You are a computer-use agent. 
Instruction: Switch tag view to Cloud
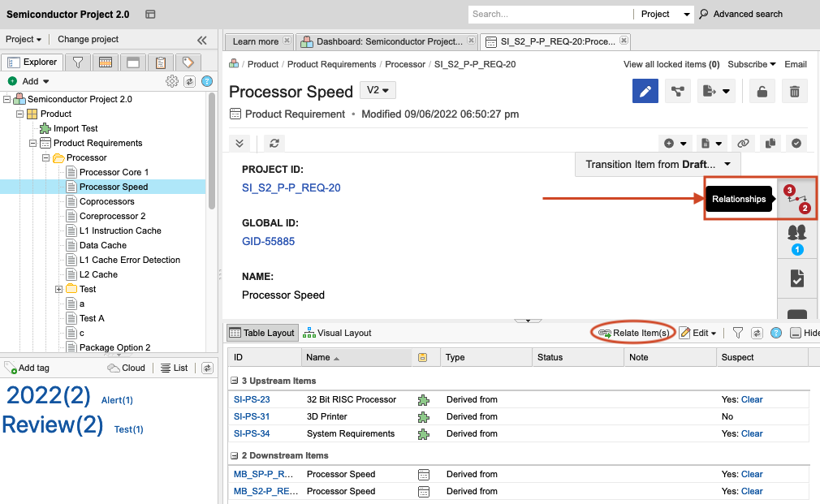(127, 368)
